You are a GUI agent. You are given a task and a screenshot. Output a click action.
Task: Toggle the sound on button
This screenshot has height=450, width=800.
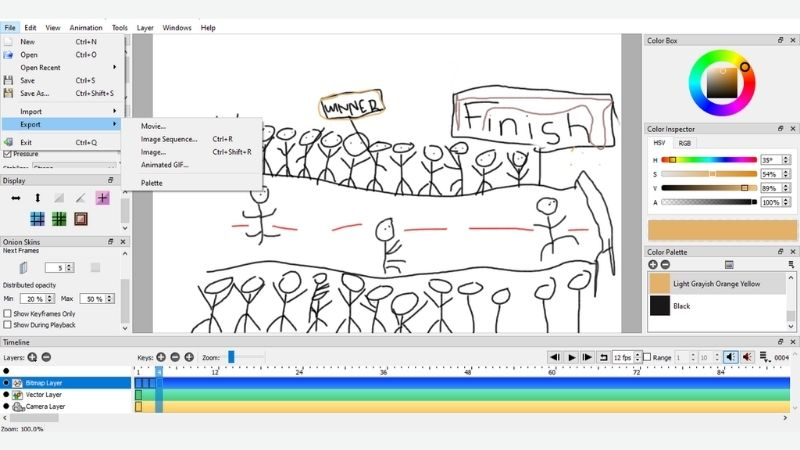click(731, 357)
